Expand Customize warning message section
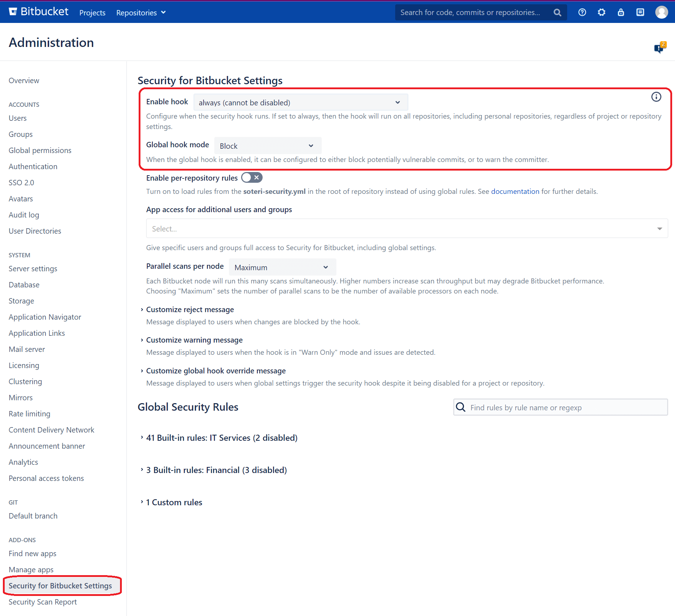 click(194, 340)
